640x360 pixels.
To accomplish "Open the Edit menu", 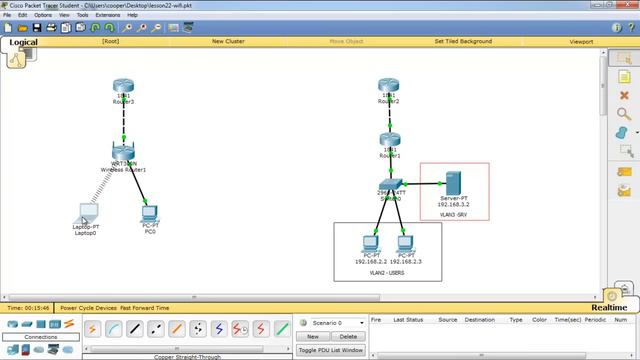I will point(22,15).
